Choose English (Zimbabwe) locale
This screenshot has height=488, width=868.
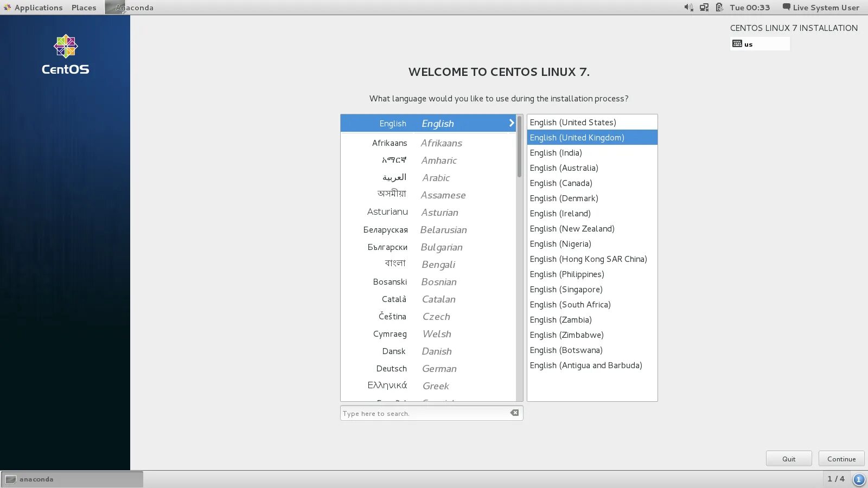coord(592,335)
